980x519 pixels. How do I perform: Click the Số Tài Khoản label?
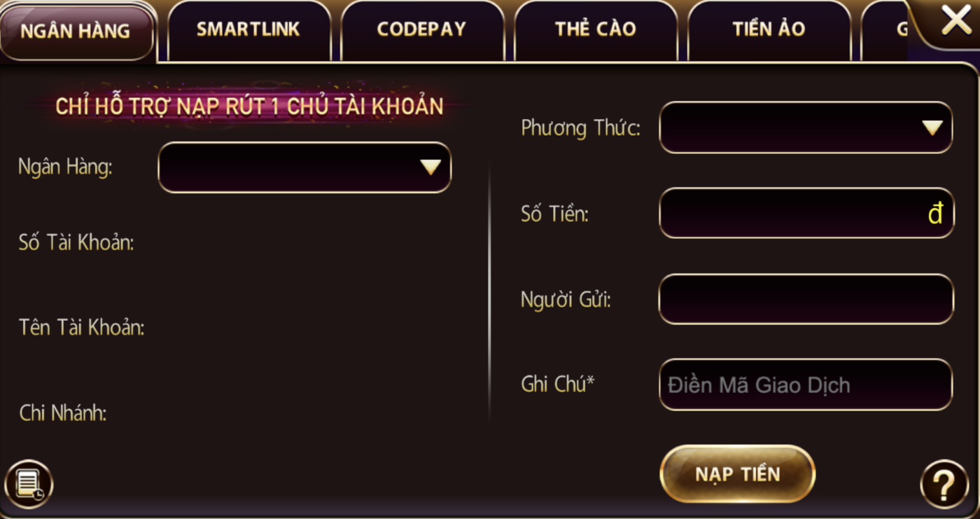pyautogui.click(x=75, y=244)
